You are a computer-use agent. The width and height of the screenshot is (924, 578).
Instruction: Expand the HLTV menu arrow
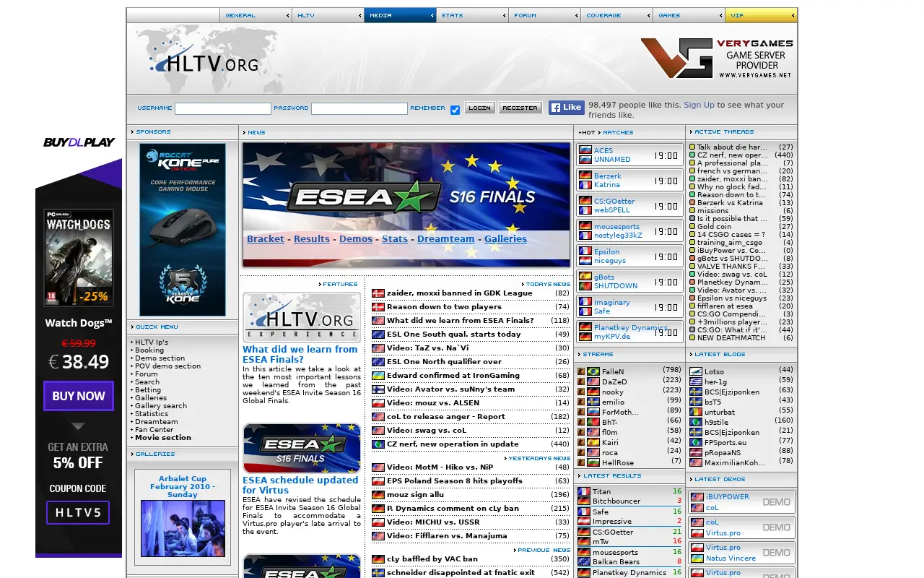359,15
